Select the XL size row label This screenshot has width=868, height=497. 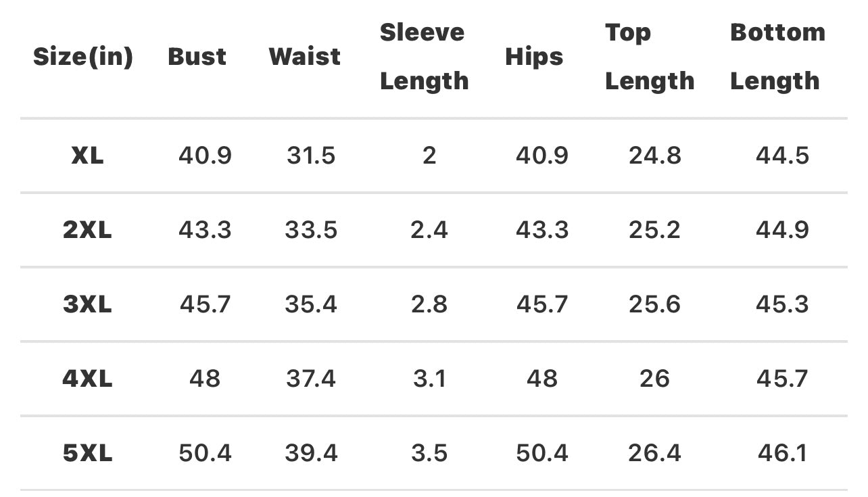pos(87,156)
